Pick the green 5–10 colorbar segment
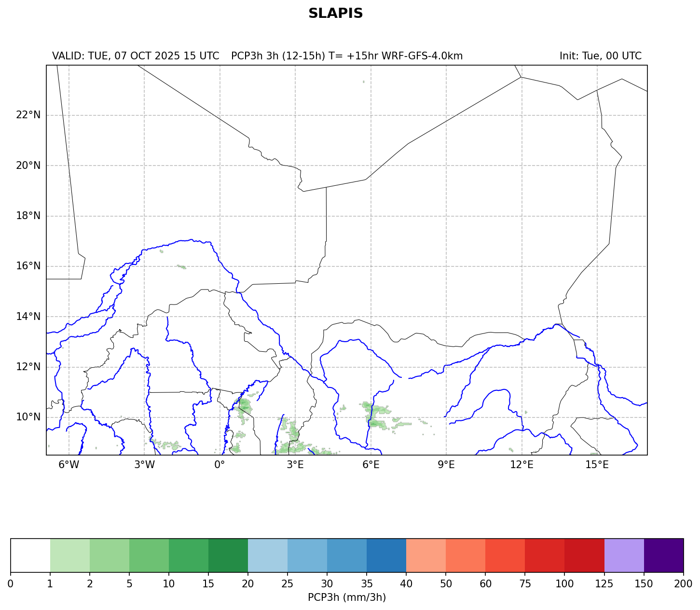Viewport: 700px width, 610px height. [149, 555]
